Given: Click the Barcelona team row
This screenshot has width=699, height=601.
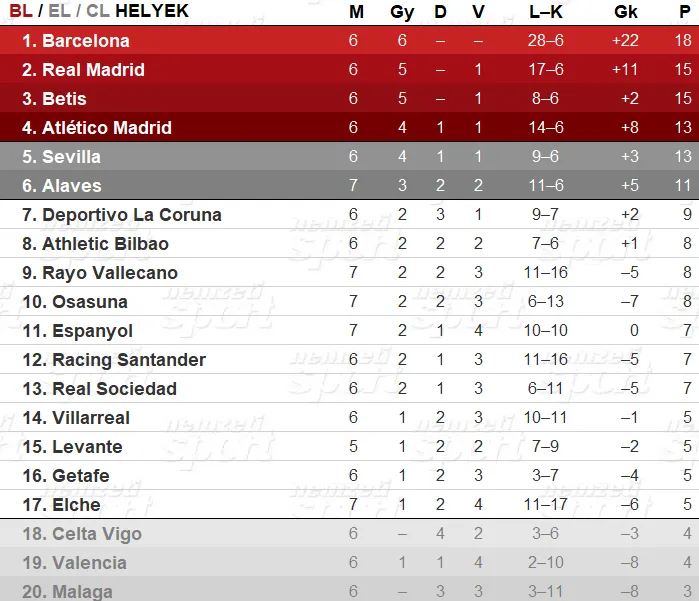Looking at the screenshot, I should point(350,41).
